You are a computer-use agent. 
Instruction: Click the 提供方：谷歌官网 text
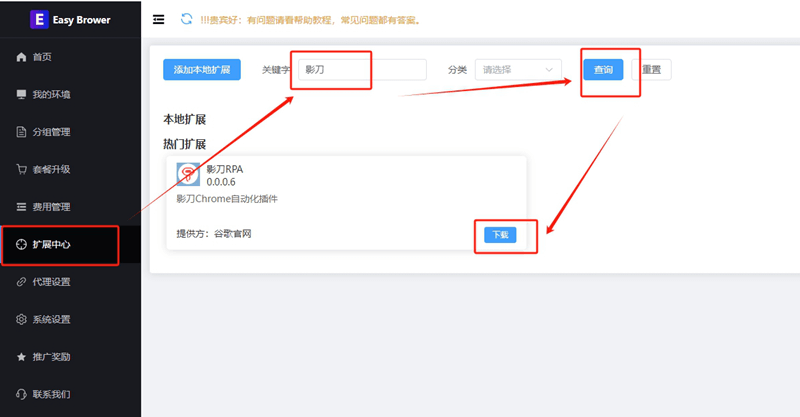pyautogui.click(x=214, y=234)
